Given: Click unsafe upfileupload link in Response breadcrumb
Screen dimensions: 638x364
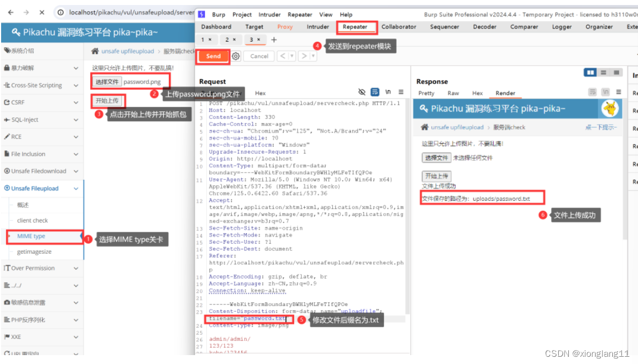Looking at the screenshot, I should (x=457, y=127).
